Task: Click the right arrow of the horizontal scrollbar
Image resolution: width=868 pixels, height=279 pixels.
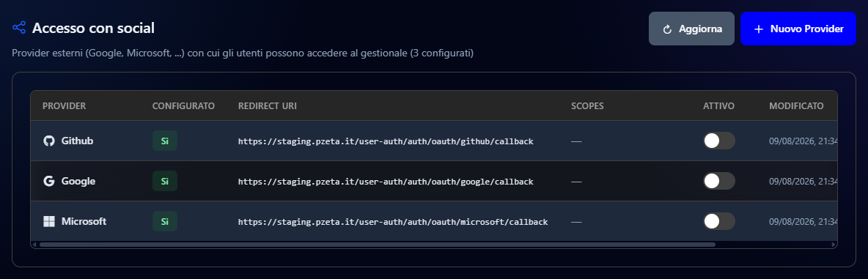Action: pyautogui.click(x=834, y=244)
